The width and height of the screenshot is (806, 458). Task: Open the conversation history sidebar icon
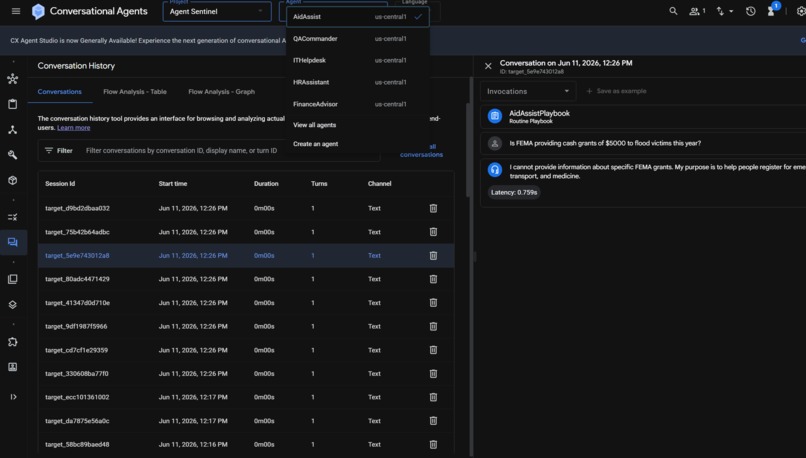point(13,242)
